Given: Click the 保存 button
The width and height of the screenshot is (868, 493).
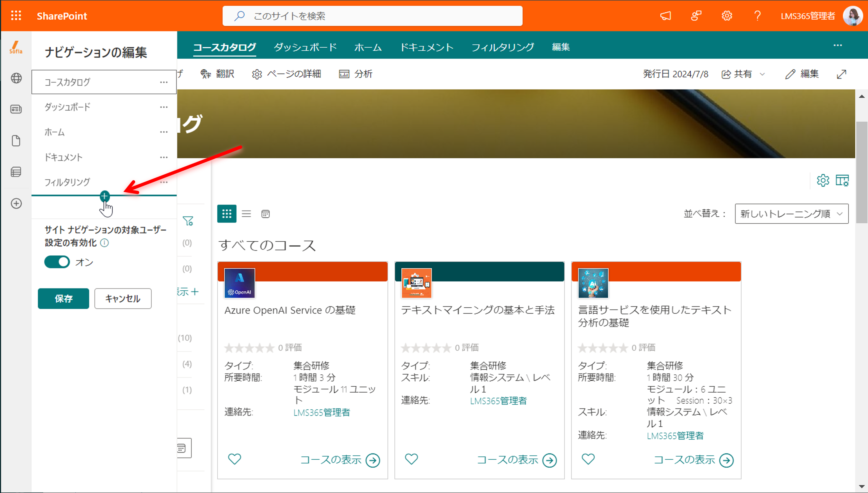Looking at the screenshot, I should [64, 298].
